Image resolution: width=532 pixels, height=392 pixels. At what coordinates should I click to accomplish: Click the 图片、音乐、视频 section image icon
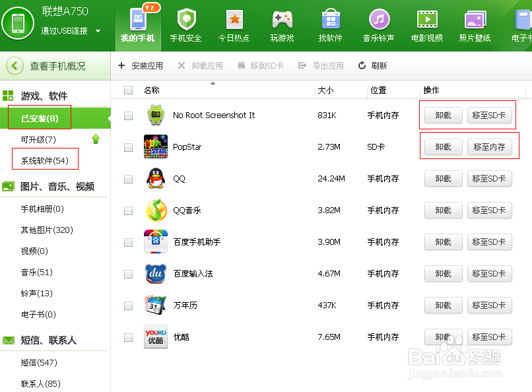(8, 186)
